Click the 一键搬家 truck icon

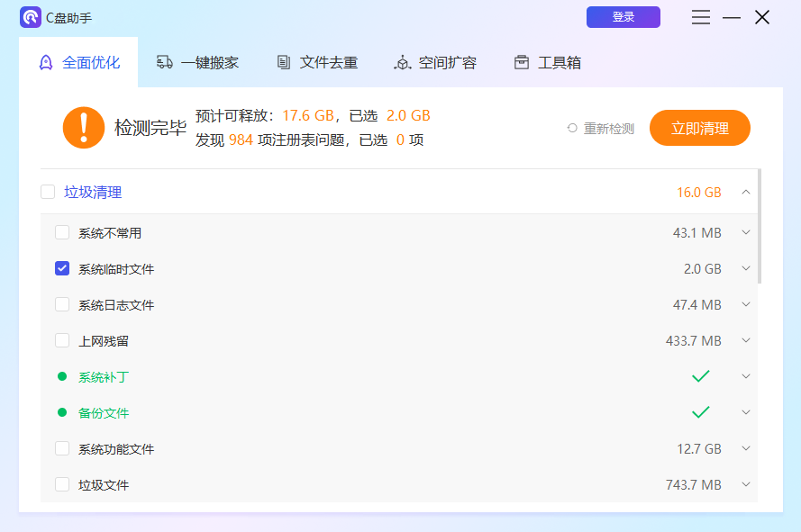164,62
